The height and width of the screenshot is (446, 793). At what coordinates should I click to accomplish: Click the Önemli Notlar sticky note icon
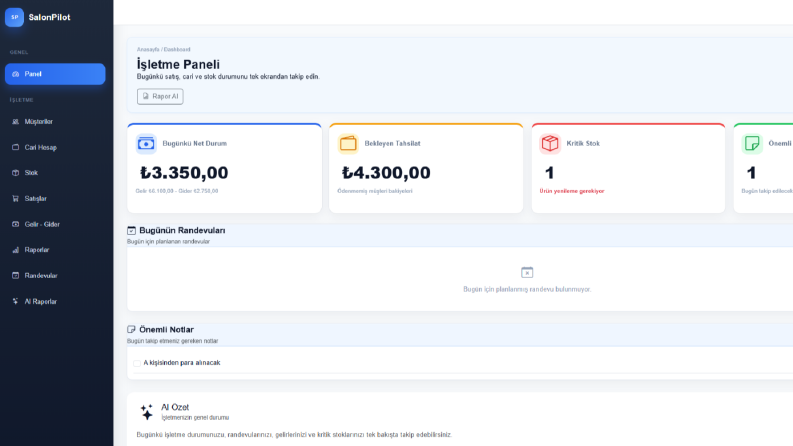tap(131, 330)
